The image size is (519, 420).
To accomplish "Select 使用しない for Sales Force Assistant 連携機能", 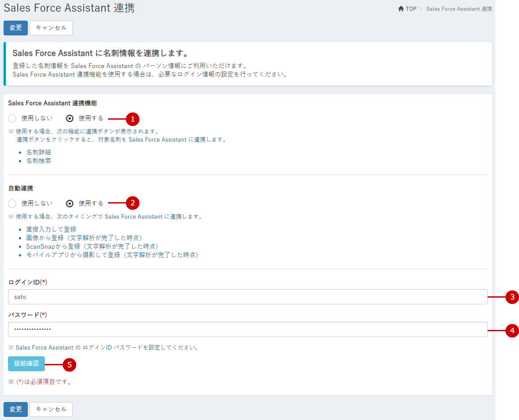I will pos(12,118).
